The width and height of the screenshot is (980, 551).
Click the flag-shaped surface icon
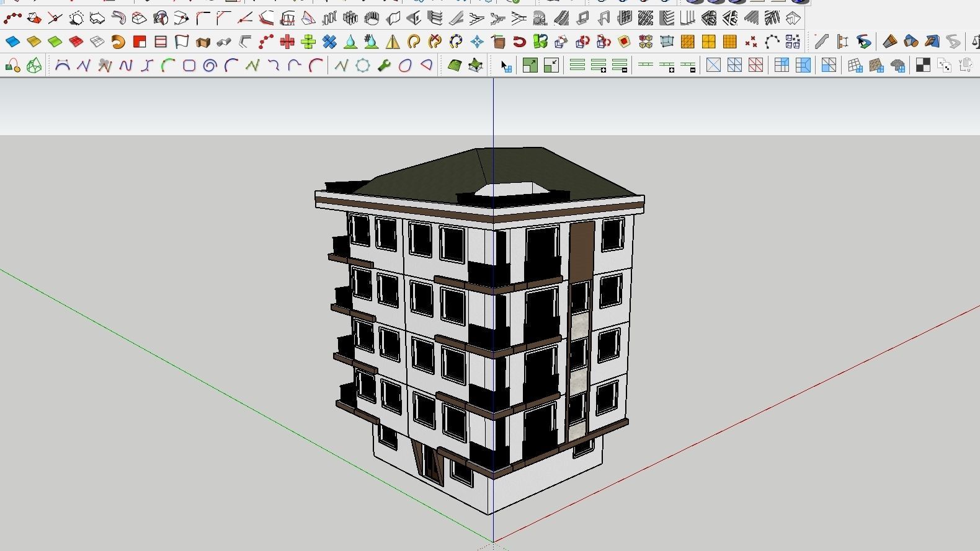click(x=181, y=42)
